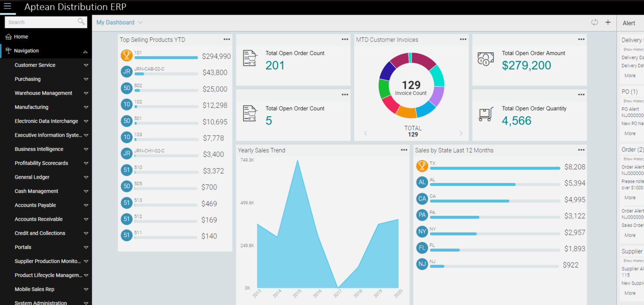Click the TX sales progress bar
Screen dimensions: 644x305
click(x=495, y=168)
